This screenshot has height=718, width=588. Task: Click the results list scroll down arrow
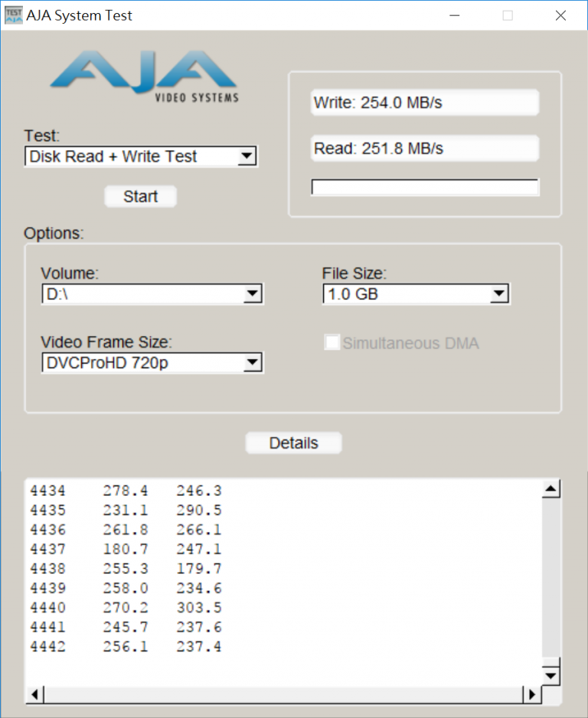550,675
